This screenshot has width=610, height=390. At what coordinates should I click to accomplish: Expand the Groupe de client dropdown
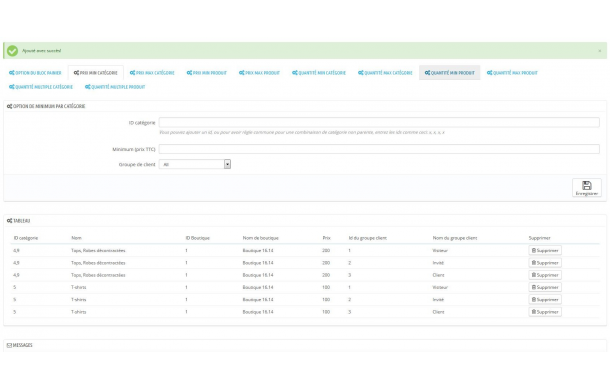pyautogui.click(x=195, y=164)
